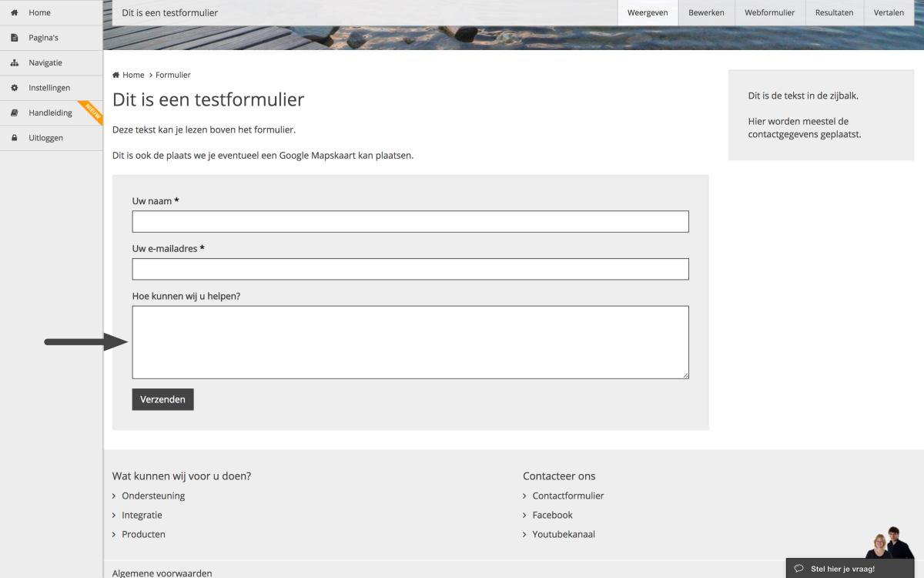Screen dimensions: 924x578
Task: Open the Producten footer link
Action: pos(143,534)
